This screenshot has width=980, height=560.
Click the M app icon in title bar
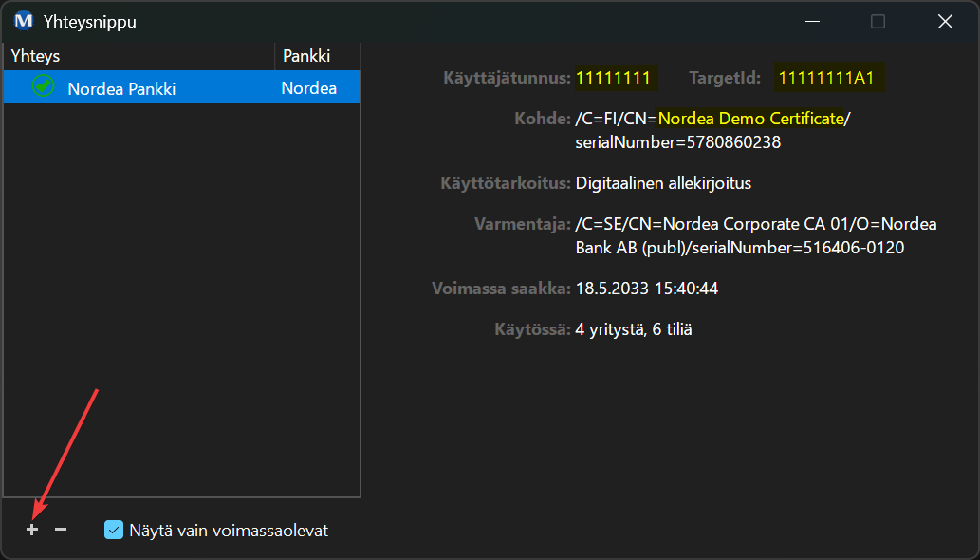pos(23,21)
